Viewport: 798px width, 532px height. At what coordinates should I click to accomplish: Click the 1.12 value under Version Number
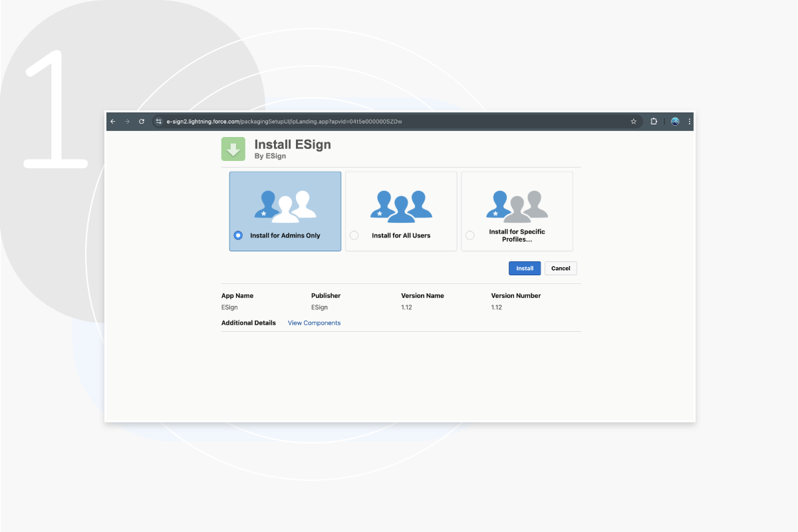coord(497,308)
